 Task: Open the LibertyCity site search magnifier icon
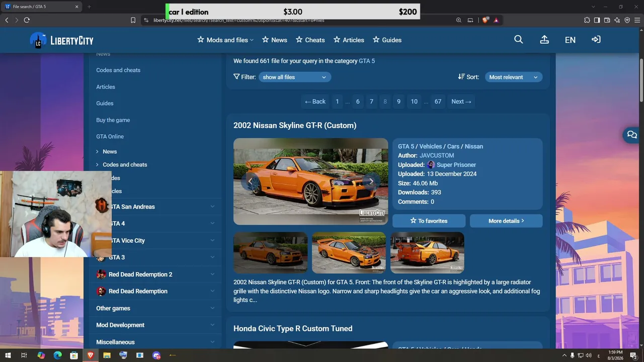pos(518,40)
